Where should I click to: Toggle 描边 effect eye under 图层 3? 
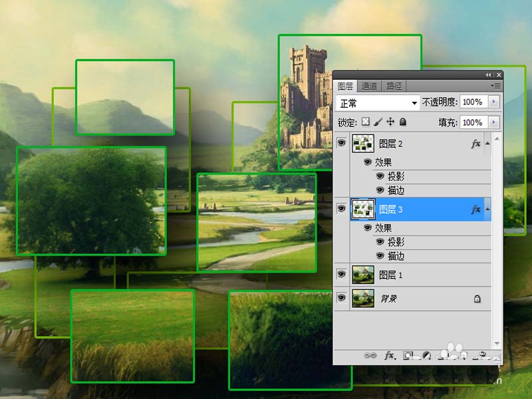tap(380, 255)
